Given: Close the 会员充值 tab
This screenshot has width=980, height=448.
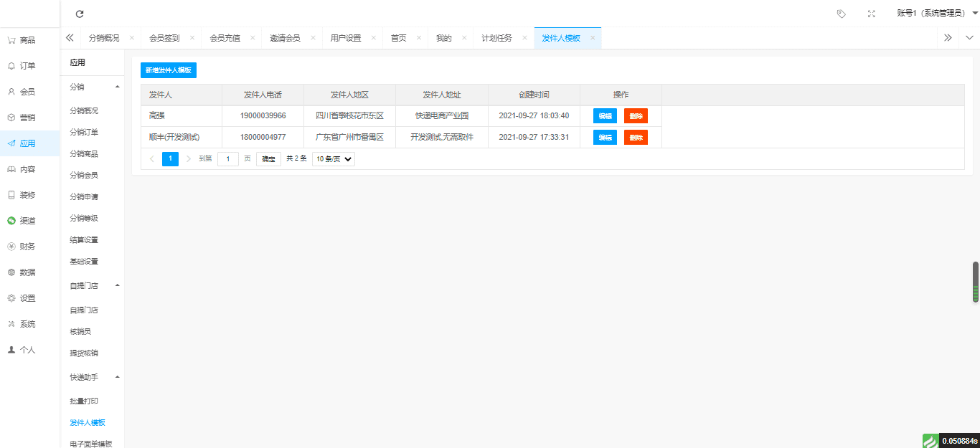Looking at the screenshot, I should 253,38.
